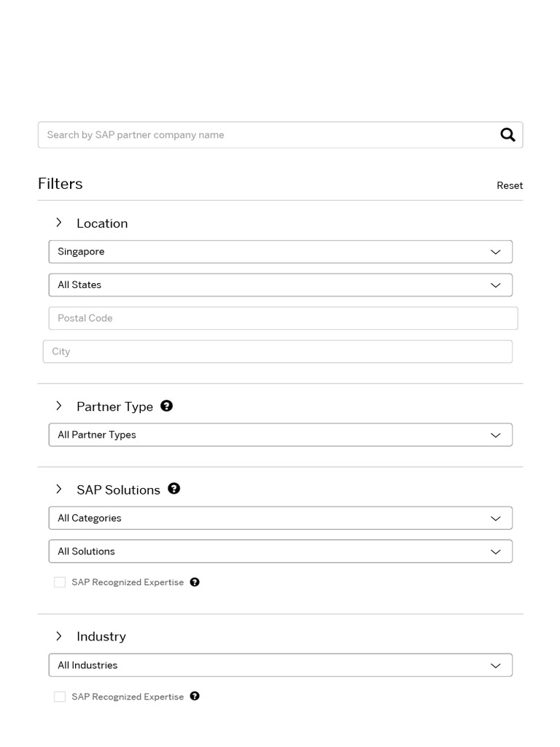
Task: Click help icon next to SAP Solutions' Recognized Expertise
Action: [x=195, y=582]
